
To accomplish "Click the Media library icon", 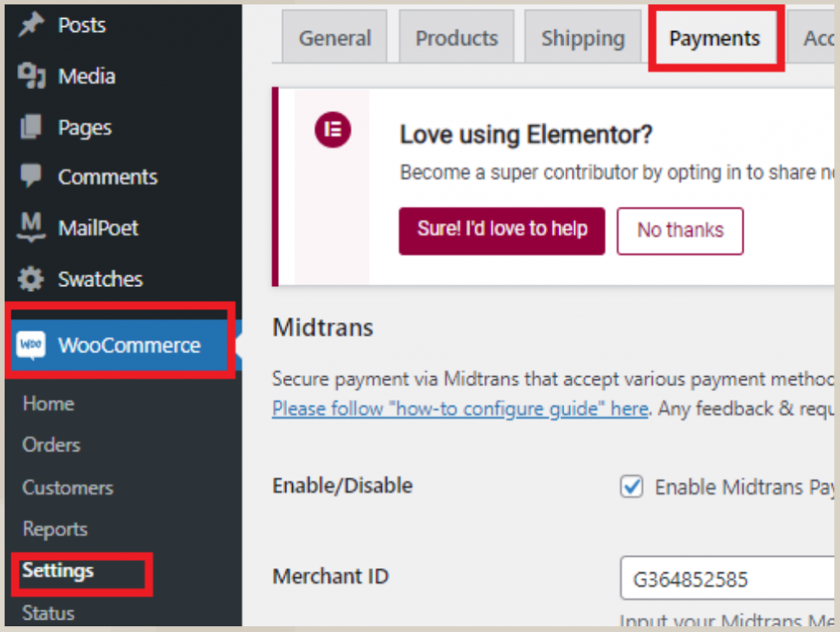I will [x=31, y=76].
